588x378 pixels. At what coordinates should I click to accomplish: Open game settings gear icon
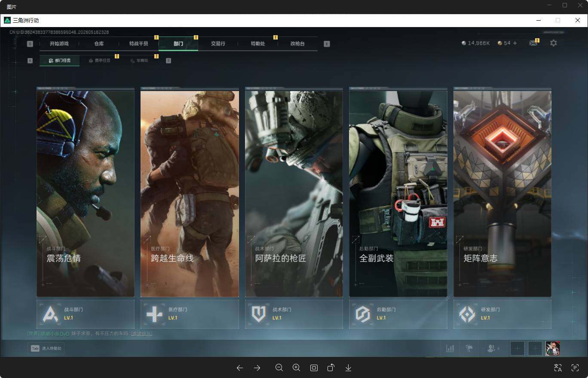click(x=554, y=43)
